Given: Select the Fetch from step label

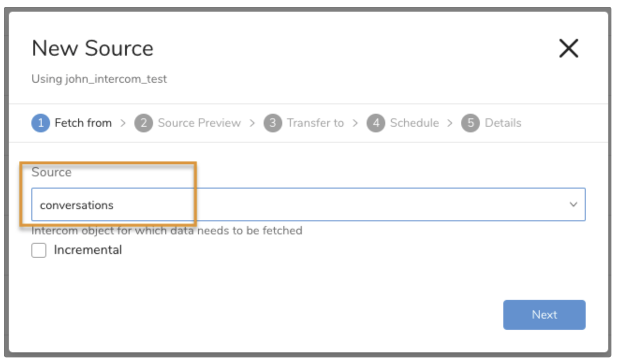Looking at the screenshot, I should pyautogui.click(x=83, y=123).
